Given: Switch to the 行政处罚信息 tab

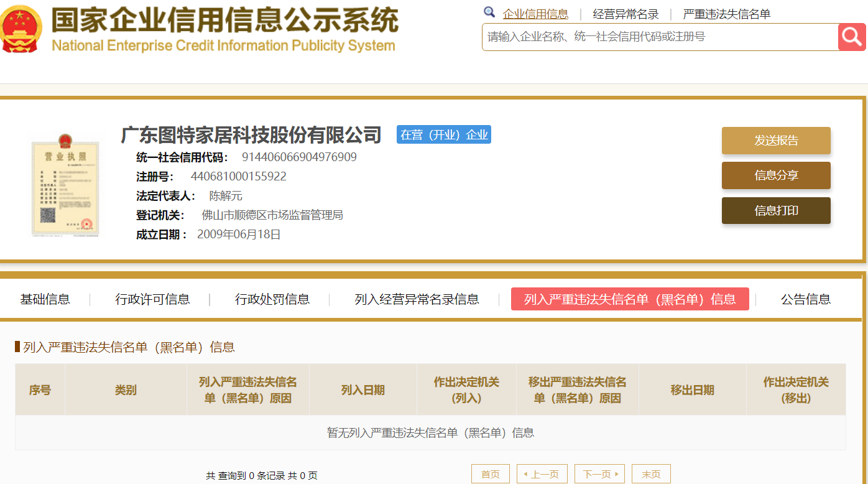Looking at the screenshot, I should tap(272, 299).
